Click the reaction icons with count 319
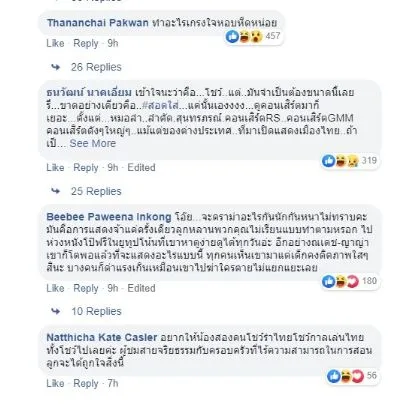The image size is (420, 410). (350, 161)
